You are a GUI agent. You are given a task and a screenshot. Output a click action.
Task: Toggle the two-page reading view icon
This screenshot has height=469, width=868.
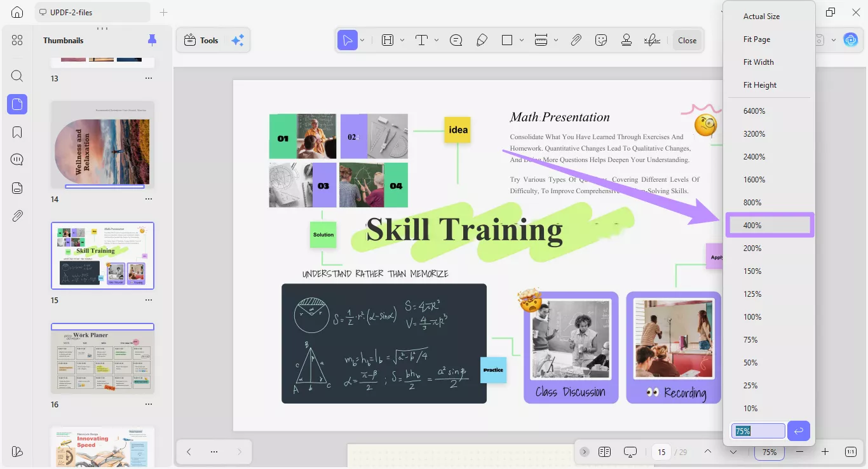[604, 452]
